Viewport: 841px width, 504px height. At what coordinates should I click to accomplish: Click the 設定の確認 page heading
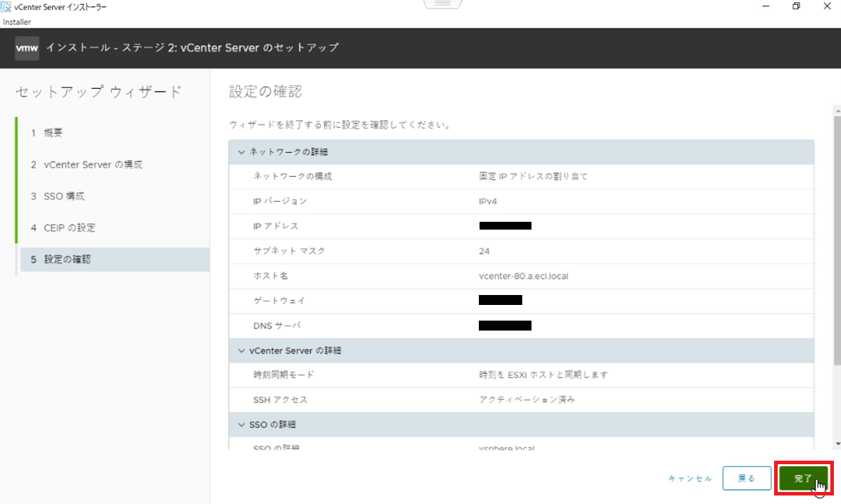tap(265, 92)
